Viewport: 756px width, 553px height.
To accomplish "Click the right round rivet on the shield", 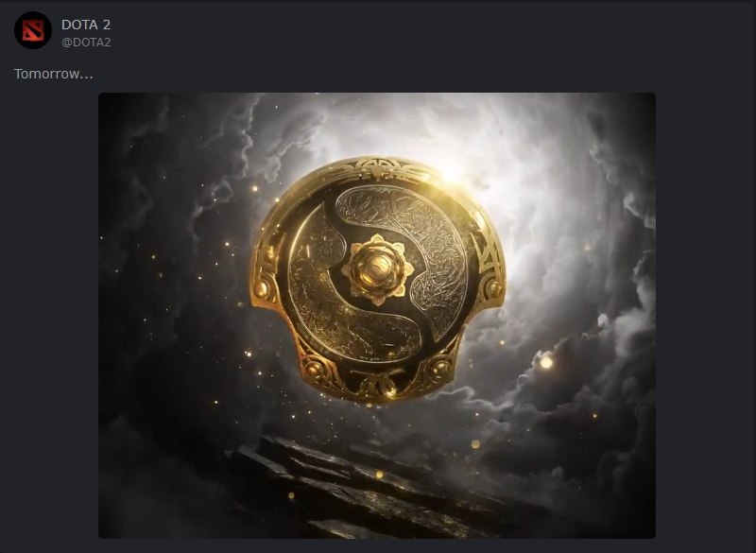I will click(493, 288).
